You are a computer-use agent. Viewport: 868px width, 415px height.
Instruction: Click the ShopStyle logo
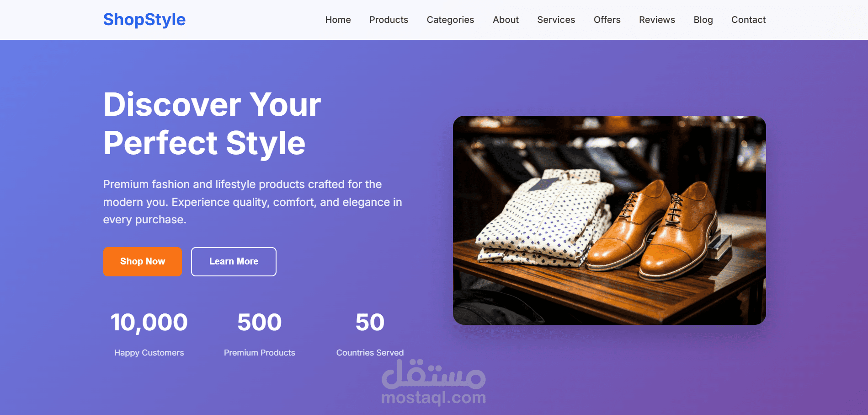click(x=144, y=20)
